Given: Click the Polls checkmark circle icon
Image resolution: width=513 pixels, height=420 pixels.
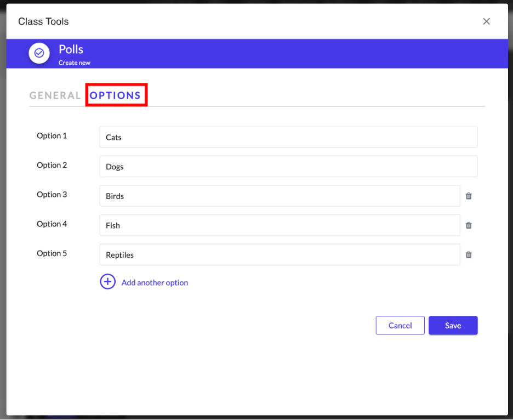Looking at the screenshot, I should tap(39, 53).
